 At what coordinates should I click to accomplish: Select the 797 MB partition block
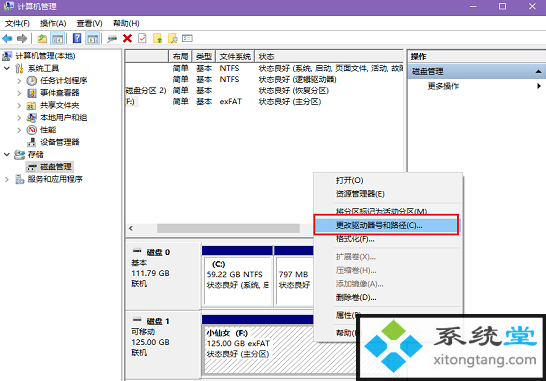point(294,280)
